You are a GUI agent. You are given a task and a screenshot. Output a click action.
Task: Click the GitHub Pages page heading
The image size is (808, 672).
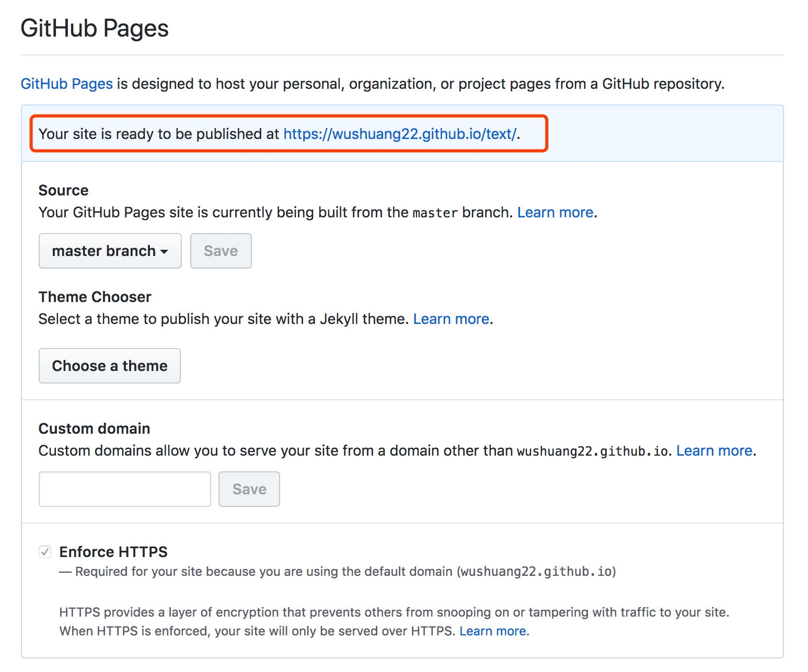coord(95,28)
